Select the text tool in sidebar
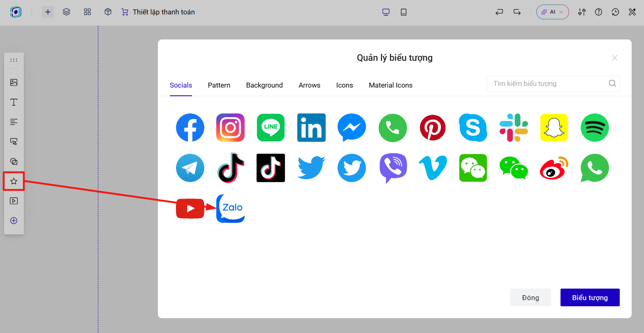Screen dimensions: 644x333 [14, 102]
